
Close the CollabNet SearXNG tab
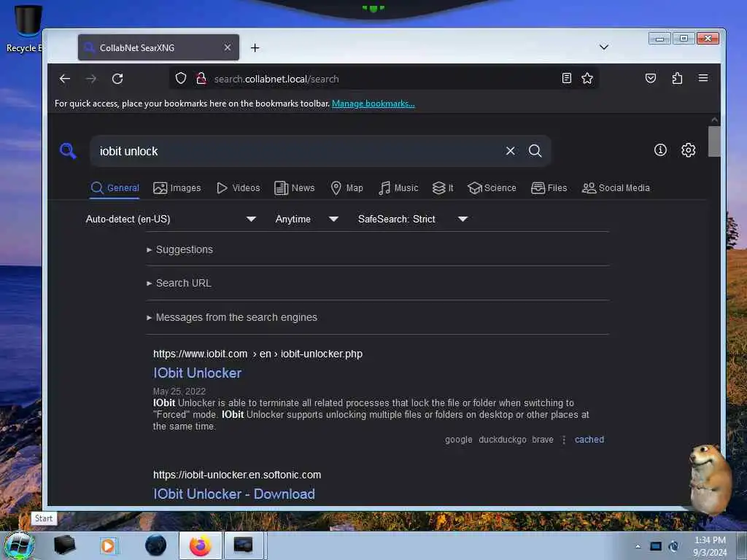click(x=228, y=47)
